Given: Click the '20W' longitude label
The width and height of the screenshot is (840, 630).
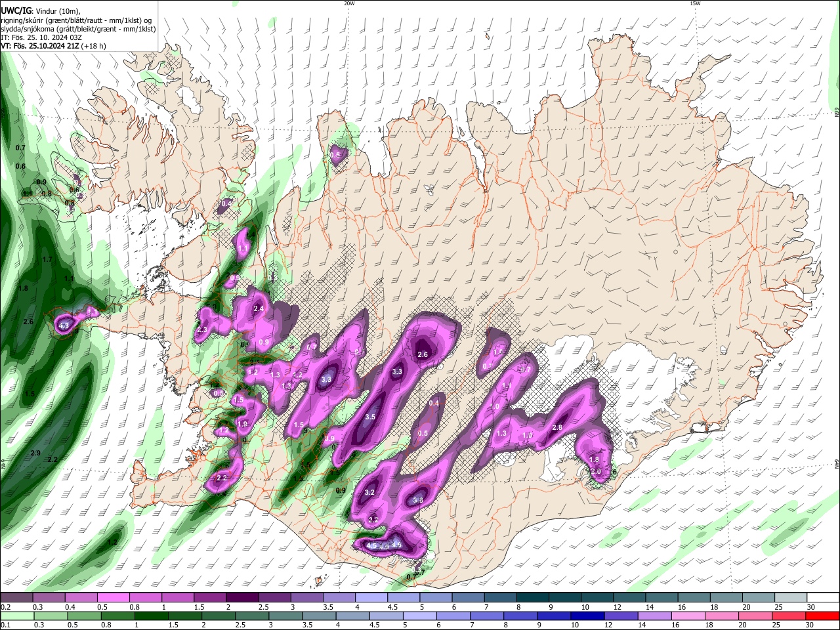Looking at the screenshot, I should pos(349,3).
